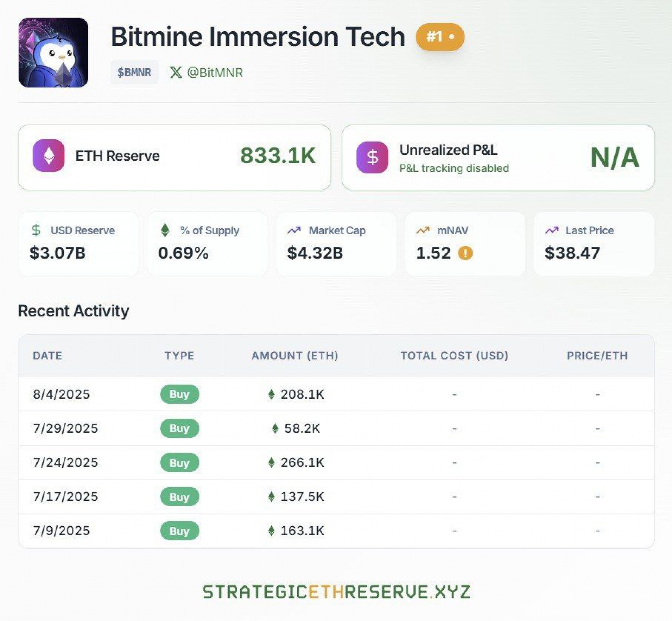
Task: Click the Last Price trend arrow icon
Action: (x=552, y=230)
